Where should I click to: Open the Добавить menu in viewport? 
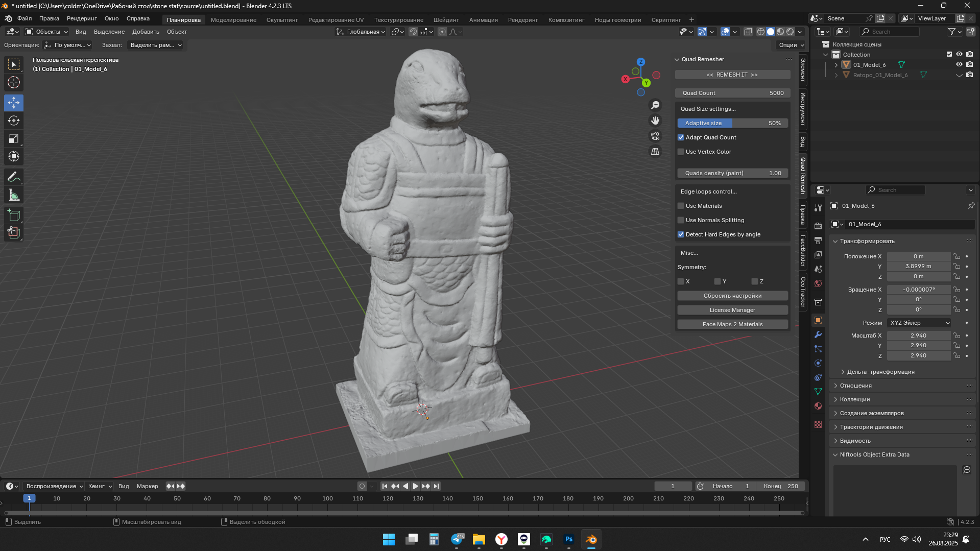coord(146,32)
